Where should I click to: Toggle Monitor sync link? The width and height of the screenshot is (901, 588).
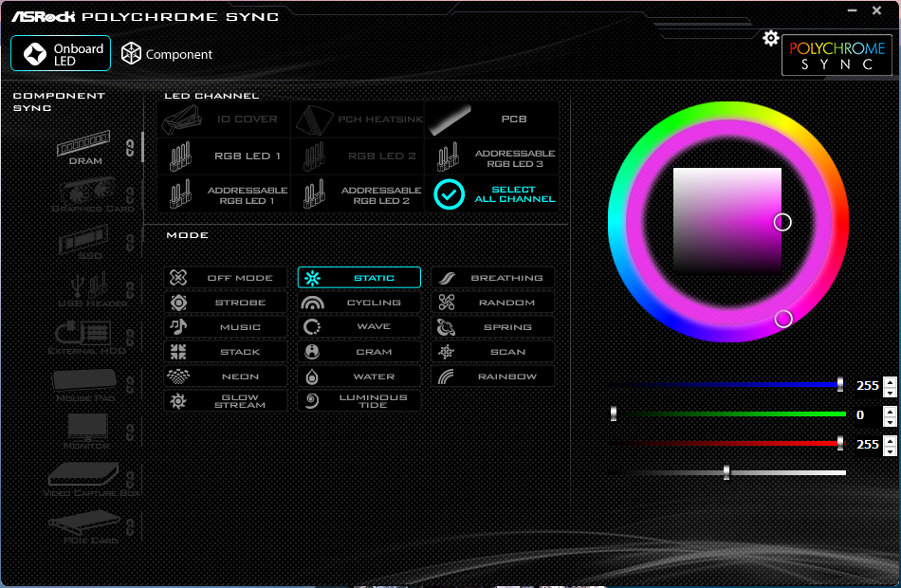point(131,432)
